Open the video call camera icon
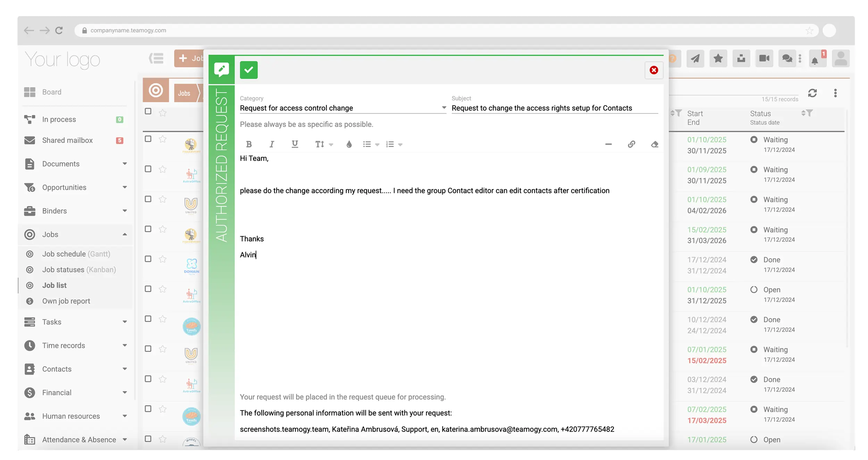Screen dimensions: 868x460 [x=764, y=58]
